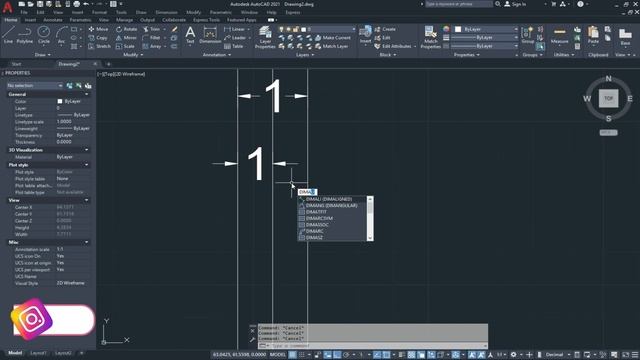Select the Line tool

pos(9,34)
